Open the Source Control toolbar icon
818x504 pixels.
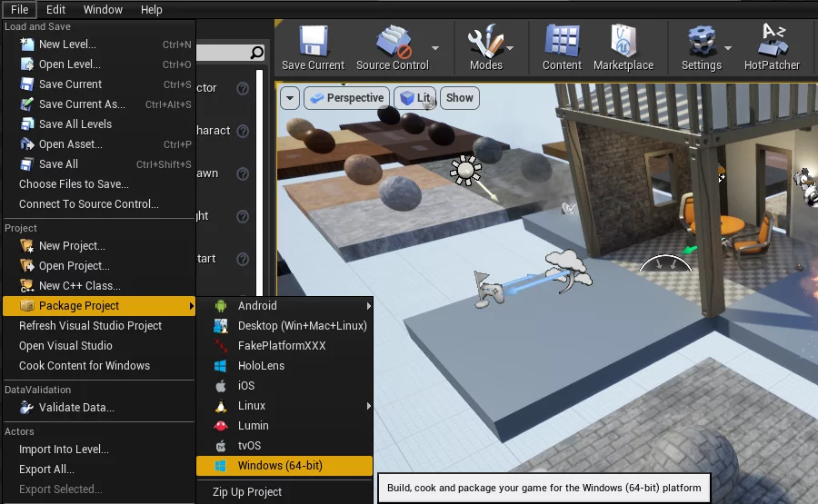tap(393, 42)
